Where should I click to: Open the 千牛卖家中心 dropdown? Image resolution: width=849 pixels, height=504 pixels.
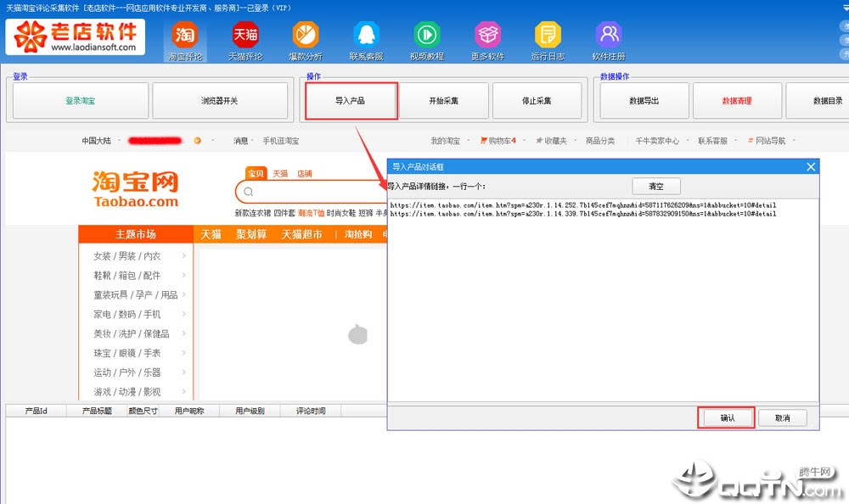[661, 141]
